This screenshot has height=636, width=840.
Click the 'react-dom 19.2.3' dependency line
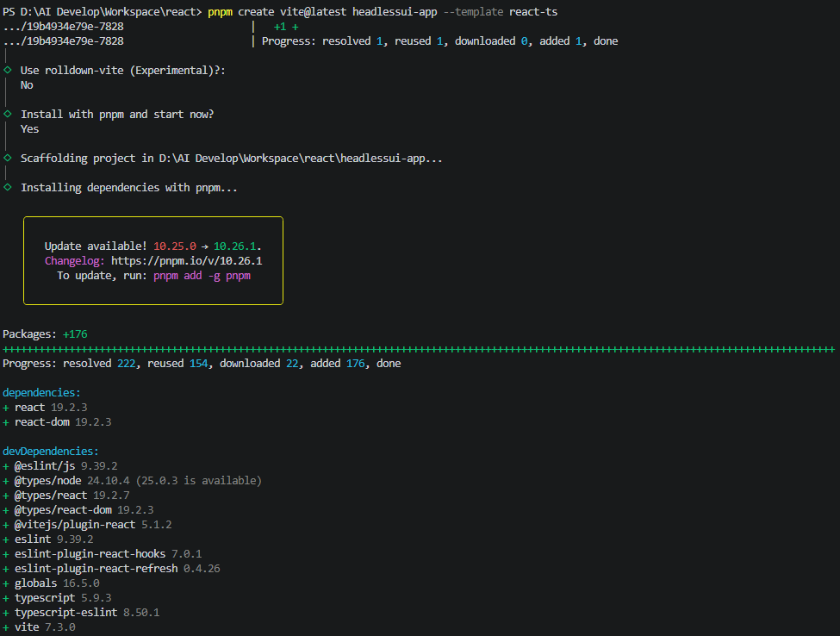(x=57, y=422)
